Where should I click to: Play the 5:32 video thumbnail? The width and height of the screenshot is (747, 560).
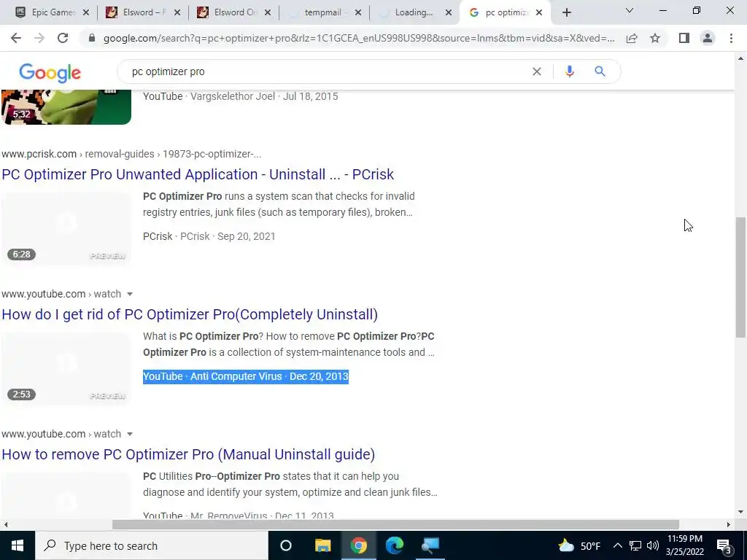pos(66,107)
